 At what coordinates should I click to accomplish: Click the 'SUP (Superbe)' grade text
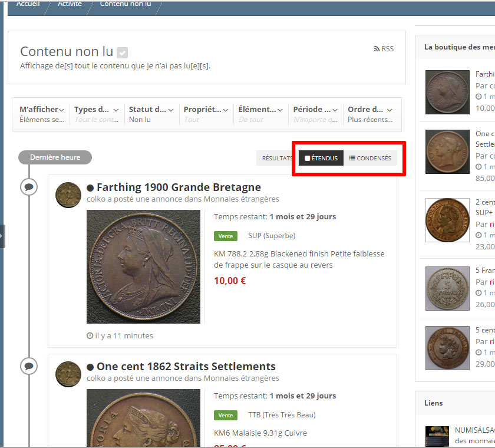[272, 236]
